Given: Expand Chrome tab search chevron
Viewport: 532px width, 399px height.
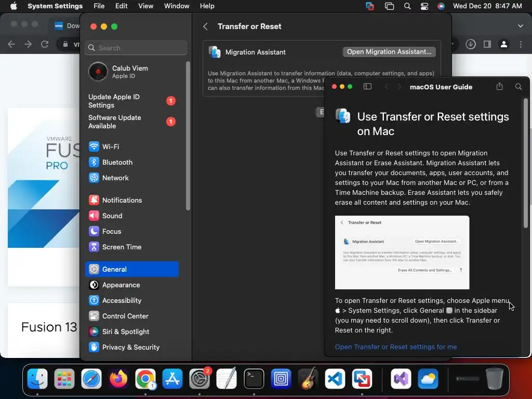Looking at the screenshot, I should click(520, 26).
